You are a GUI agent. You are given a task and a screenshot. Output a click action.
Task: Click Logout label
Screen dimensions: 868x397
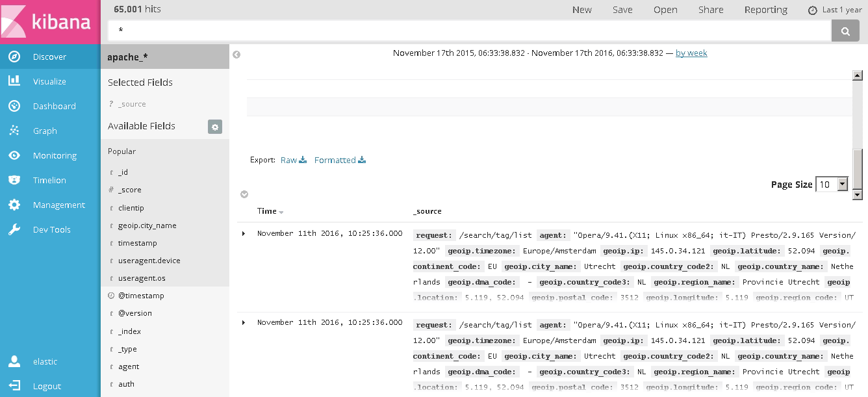(47, 386)
